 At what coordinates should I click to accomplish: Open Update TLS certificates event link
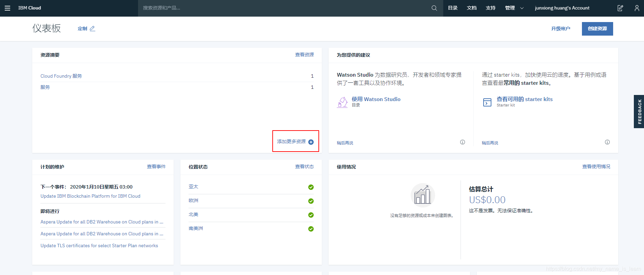pos(99,245)
